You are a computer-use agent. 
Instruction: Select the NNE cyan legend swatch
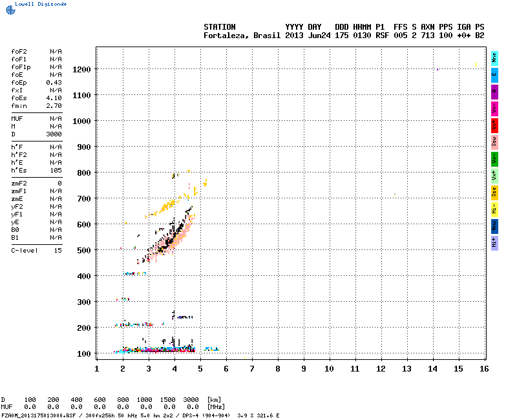[x=494, y=58]
